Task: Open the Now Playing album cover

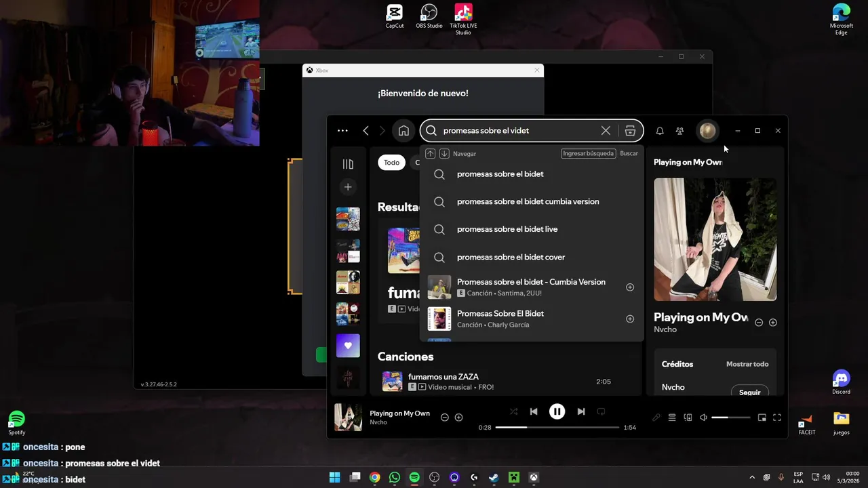Action: (x=715, y=239)
